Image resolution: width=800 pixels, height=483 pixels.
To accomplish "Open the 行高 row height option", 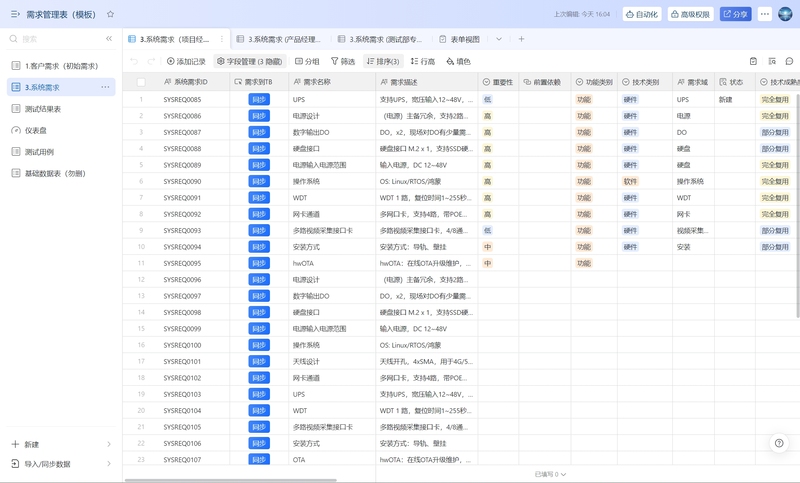I will (x=422, y=61).
